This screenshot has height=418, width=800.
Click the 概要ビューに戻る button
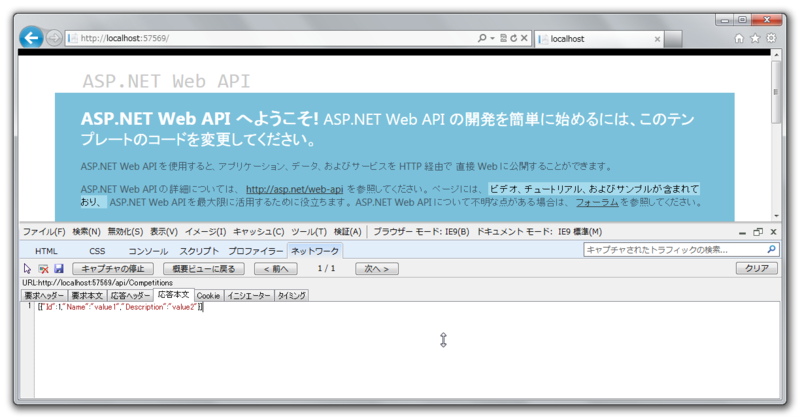204,269
